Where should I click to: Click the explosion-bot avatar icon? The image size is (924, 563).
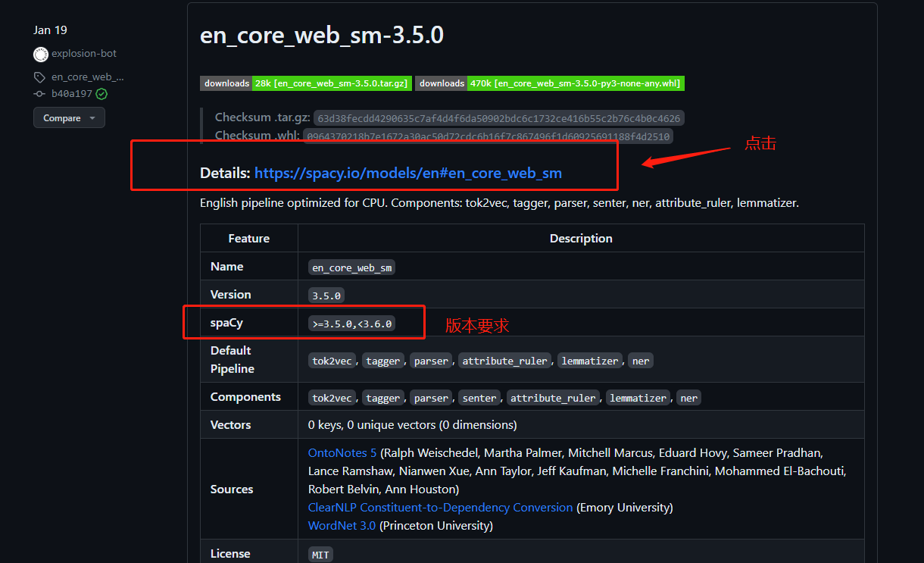(x=41, y=53)
